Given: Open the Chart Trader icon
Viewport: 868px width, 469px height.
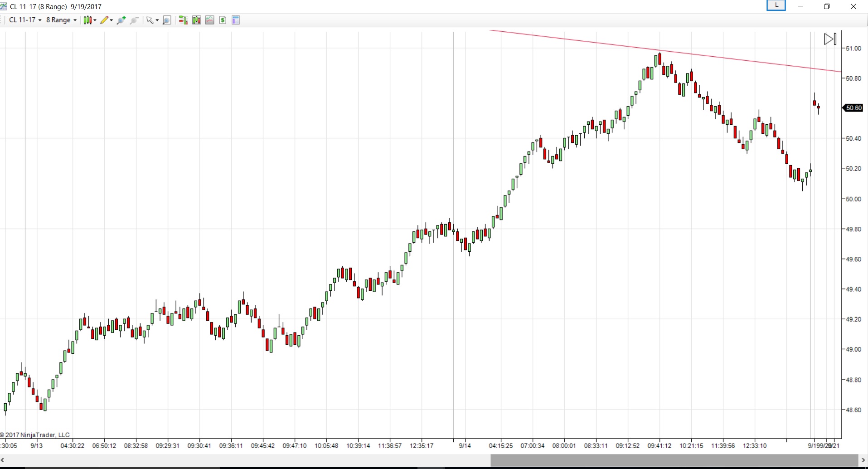Looking at the screenshot, I should coord(183,20).
